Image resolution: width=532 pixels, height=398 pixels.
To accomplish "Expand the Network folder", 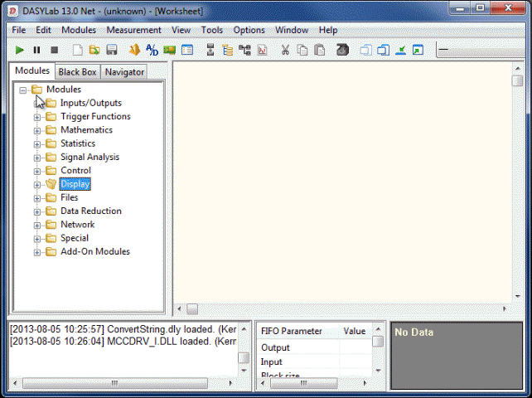I will pyautogui.click(x=37, y=226).
